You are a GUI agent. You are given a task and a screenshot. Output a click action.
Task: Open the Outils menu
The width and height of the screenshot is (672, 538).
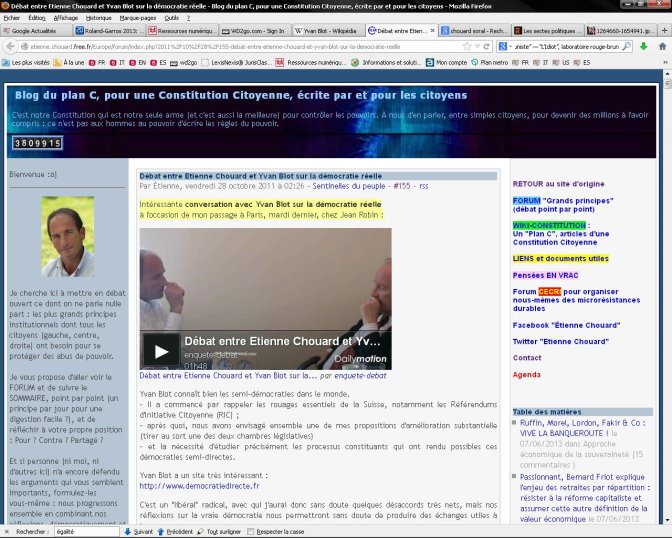171,18
